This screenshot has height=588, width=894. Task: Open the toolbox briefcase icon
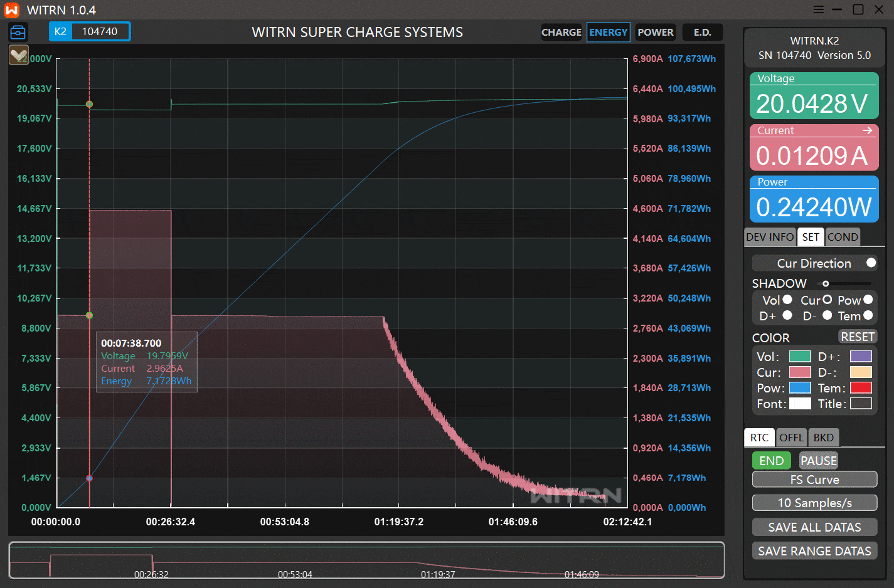coord(18,32)
